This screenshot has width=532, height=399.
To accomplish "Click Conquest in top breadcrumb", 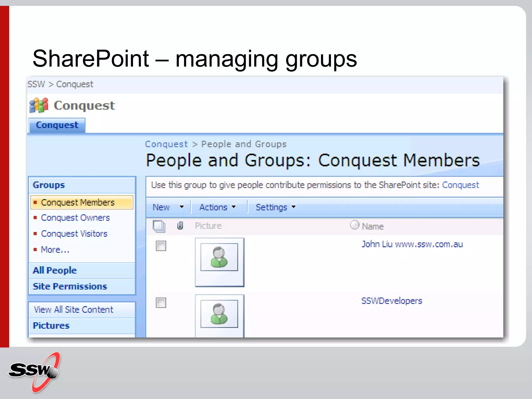I will coord(75,84).
